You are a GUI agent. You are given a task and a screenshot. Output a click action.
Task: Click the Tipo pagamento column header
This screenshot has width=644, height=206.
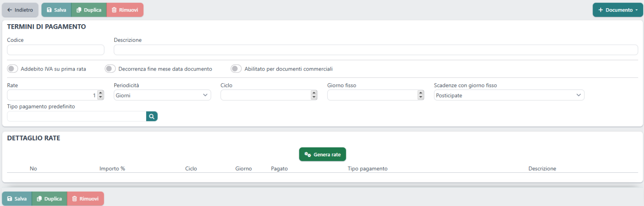point(368,169)
